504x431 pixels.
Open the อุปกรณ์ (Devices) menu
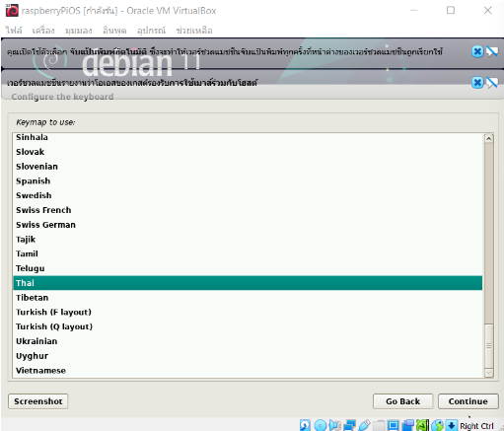[x=151, y=31]
